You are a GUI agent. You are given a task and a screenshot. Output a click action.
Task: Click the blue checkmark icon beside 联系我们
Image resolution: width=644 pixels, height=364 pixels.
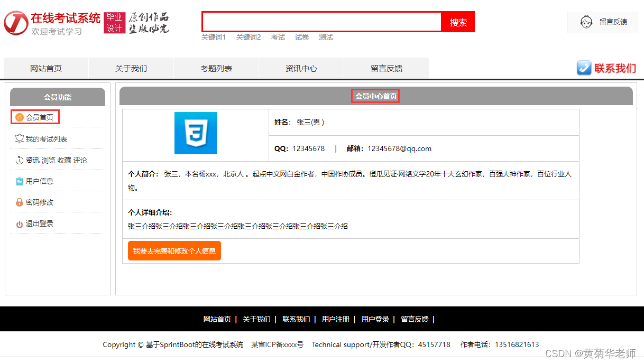584,68
